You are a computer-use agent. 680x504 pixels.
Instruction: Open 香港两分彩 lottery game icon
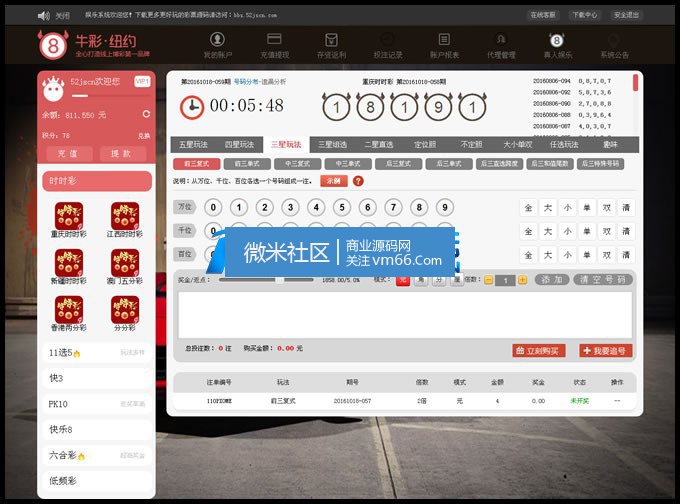click(x=69, y=310)
